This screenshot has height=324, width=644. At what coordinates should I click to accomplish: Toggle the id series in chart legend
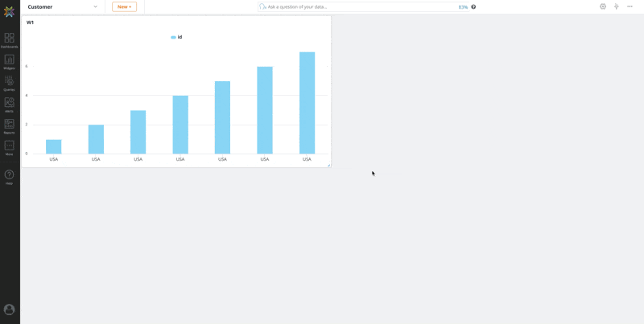tap(176, 37)
